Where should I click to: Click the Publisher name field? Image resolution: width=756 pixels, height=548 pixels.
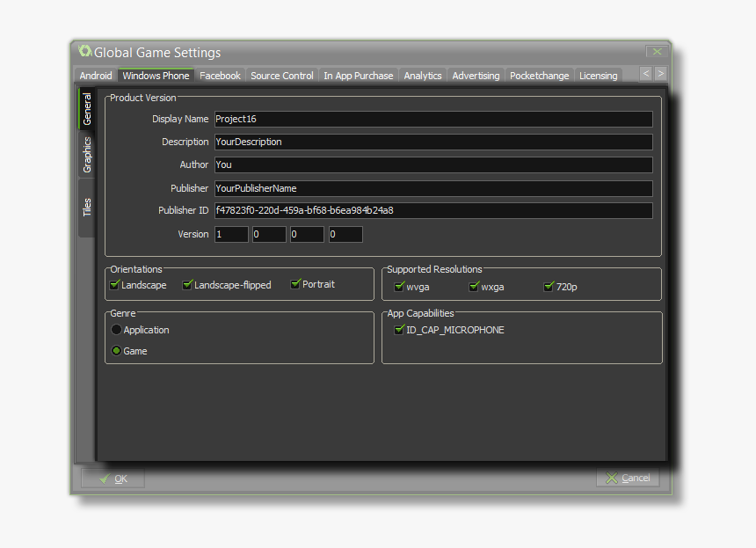tap(433, 188)
